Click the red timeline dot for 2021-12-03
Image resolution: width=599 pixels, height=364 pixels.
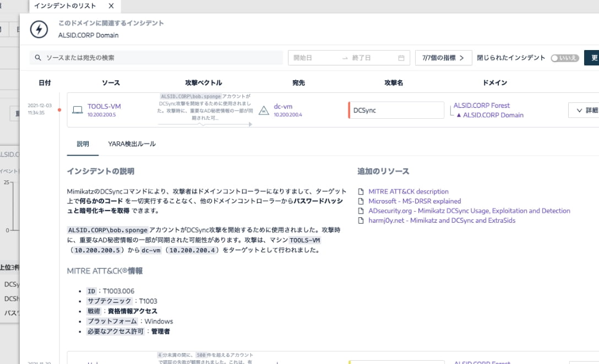pyautogui.click(x=59, y=110)
